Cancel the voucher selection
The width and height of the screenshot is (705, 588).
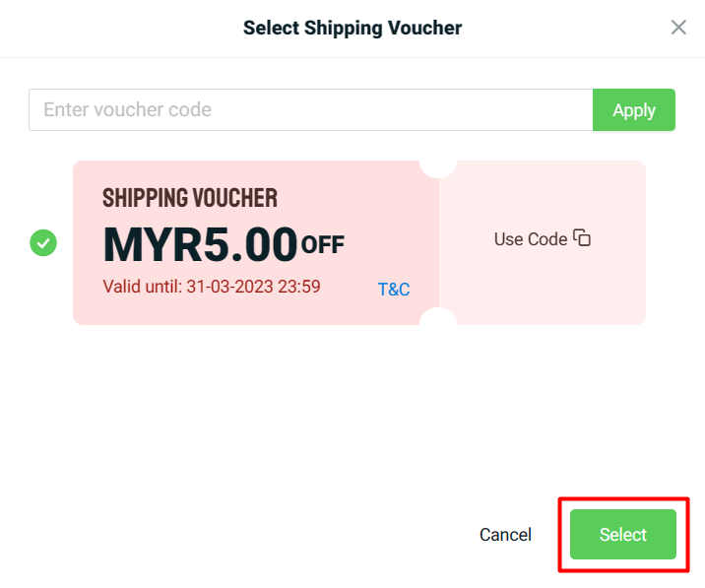505,535
